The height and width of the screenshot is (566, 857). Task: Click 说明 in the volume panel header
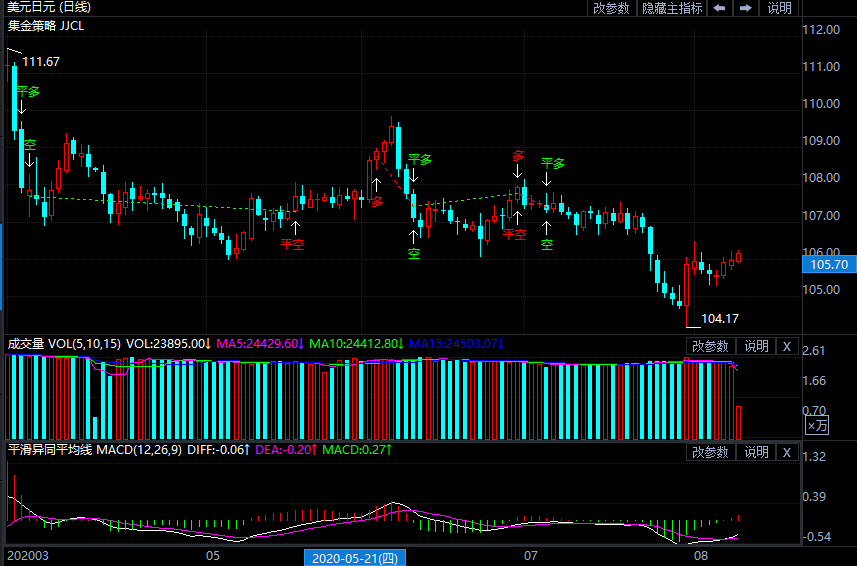[756, 346]
